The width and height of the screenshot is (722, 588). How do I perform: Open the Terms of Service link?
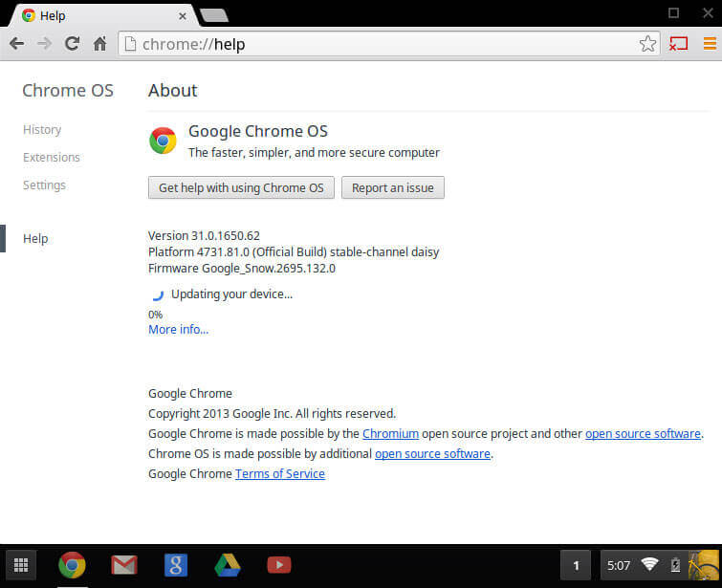pyautogui.click(x=280, y=474)
